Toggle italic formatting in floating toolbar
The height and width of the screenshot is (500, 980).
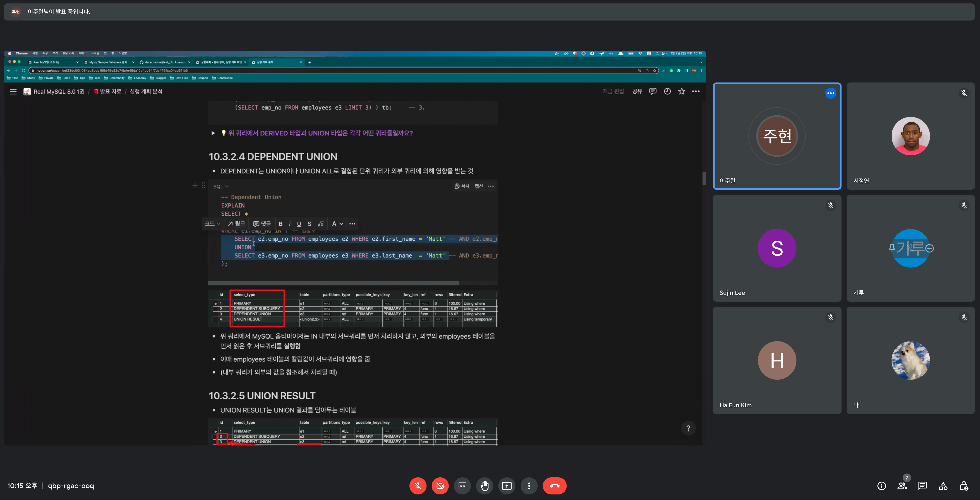point(290,224)
